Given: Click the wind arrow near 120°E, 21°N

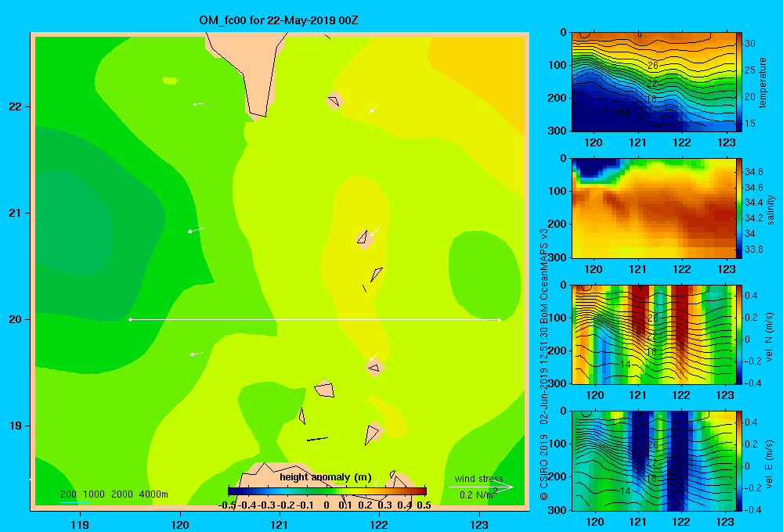Looking at the screenshot, I should click(x=195, y=230).
